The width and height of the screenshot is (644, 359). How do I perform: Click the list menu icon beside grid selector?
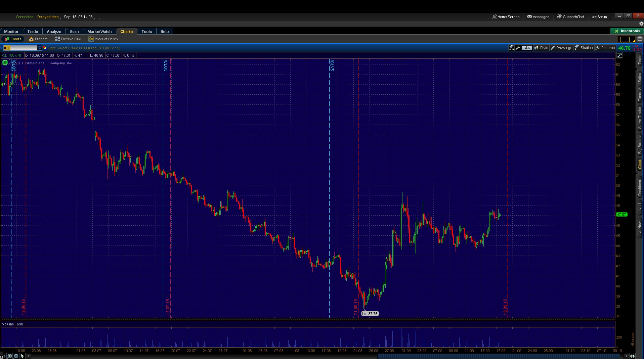640,39
